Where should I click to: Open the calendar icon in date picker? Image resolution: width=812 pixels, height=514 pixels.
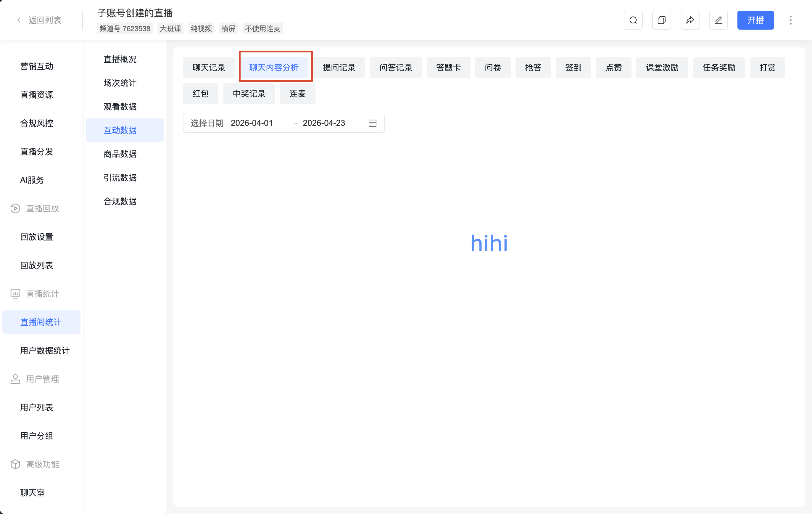pyautogui.click(x=372, y=123)
